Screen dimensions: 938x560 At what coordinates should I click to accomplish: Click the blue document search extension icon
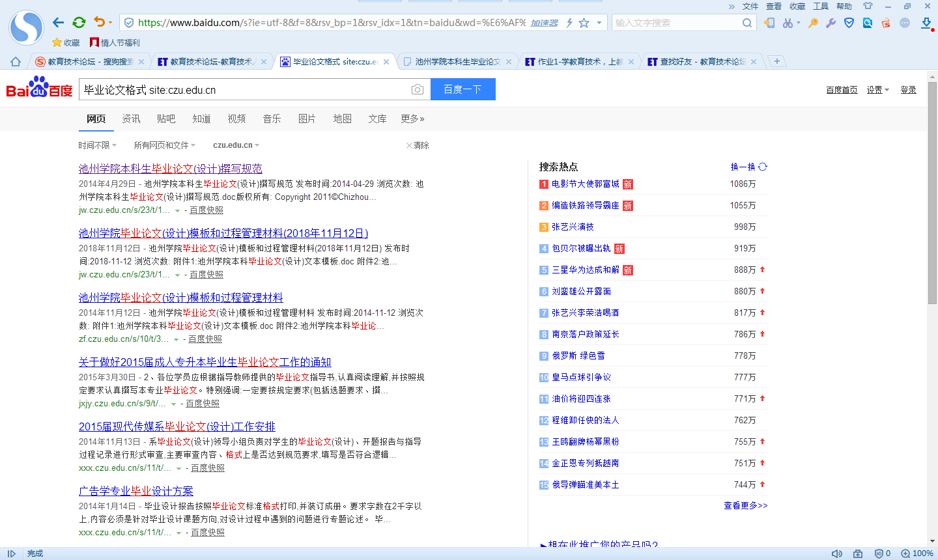(x=868, y=23)
